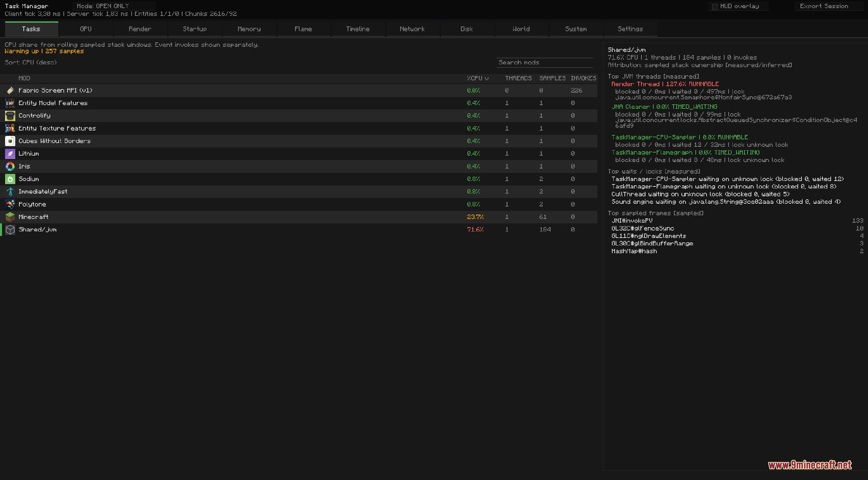This screenshot has height=480, width=868.
Task: Click the 226 invokes value
Action: [576, 91]
